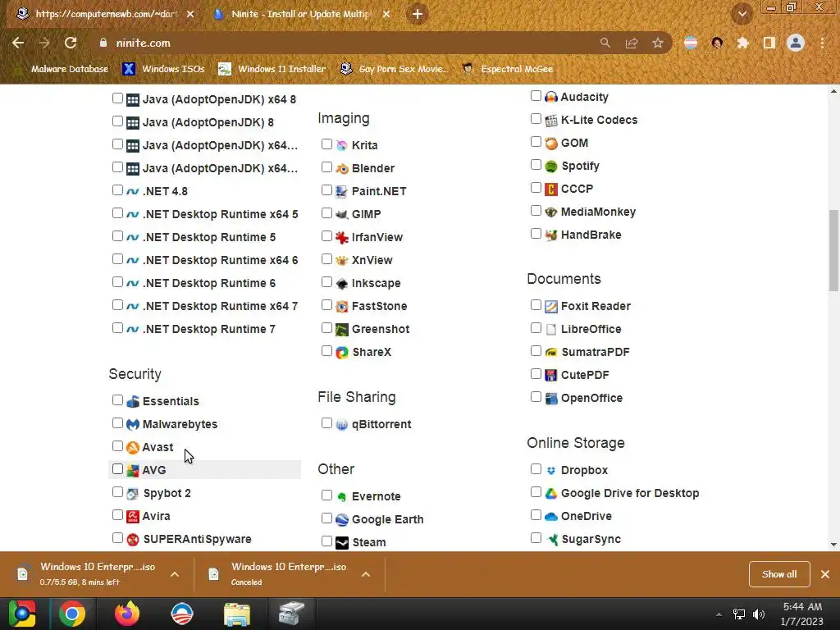Select the Essentials checkbox
The height and width of the screenshot is (630, 840).
[x=117, y=400]
